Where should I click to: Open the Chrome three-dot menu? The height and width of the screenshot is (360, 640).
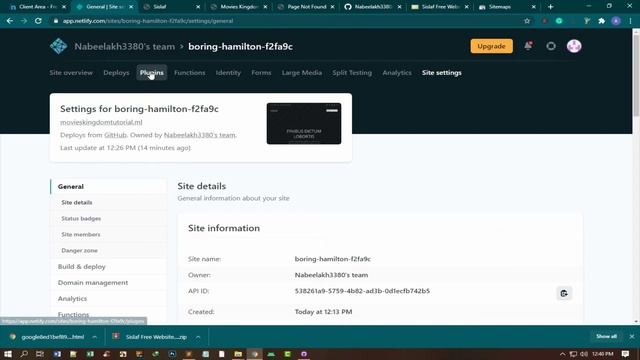point(630,21)
